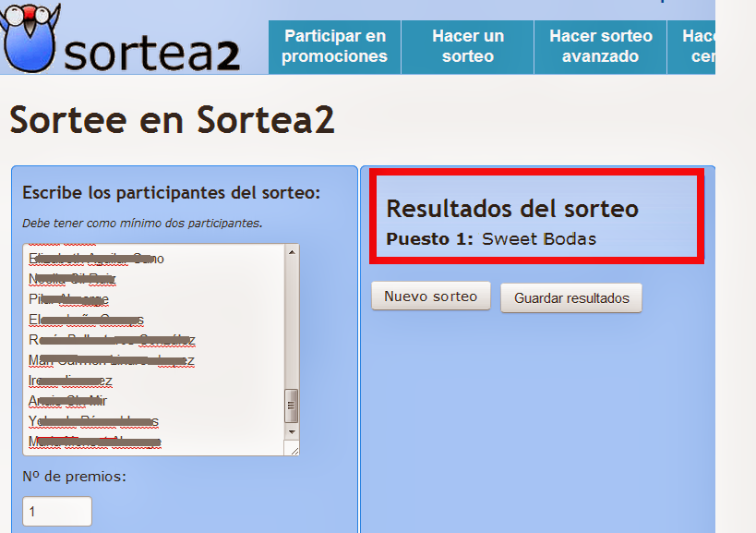Click the Guardar resultados button

pyautogui.click(x=571, y=298)
